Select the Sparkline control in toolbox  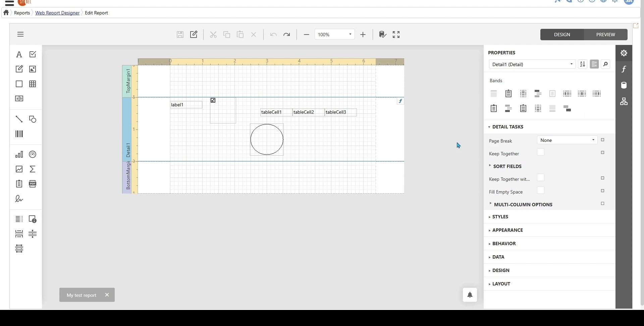(19, 169)
